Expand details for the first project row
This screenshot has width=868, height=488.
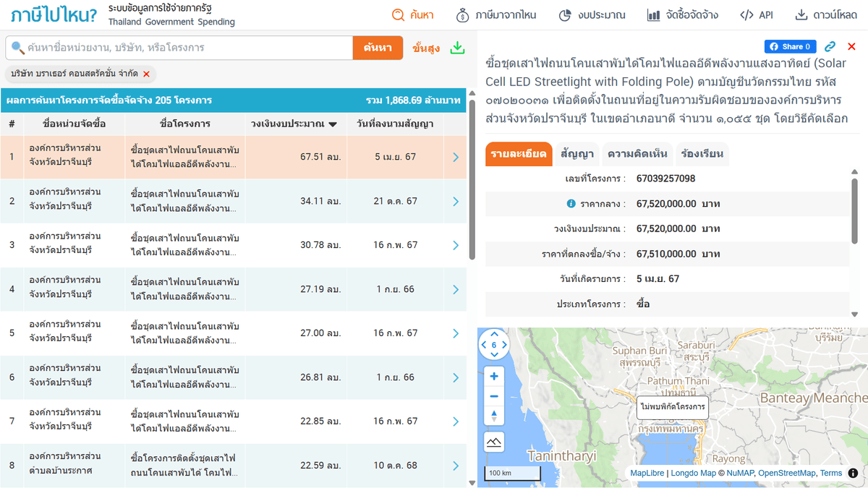pos(455,157)
